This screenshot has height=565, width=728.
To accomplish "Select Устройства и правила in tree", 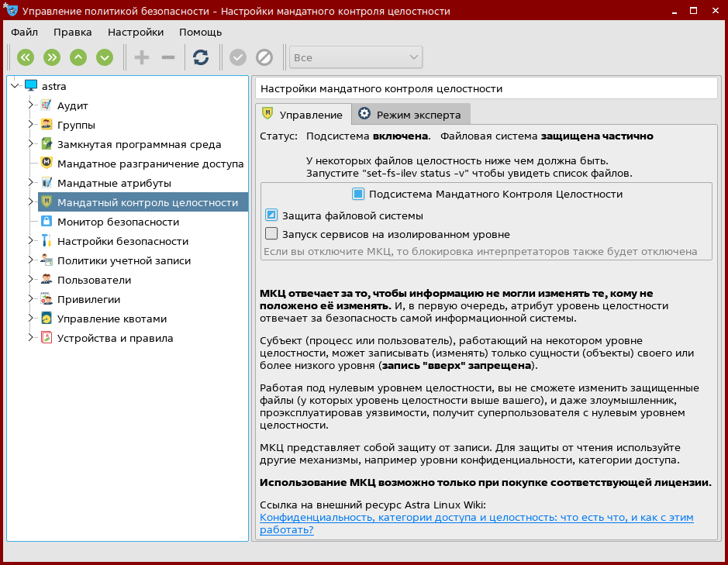I will click(116, 339).
